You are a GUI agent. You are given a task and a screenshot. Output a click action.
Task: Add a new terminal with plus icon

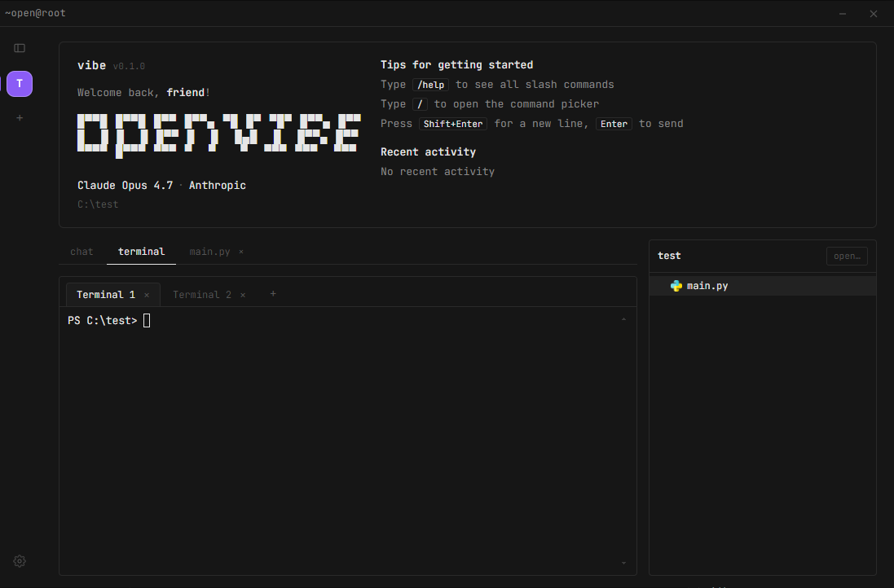[273, 294]
